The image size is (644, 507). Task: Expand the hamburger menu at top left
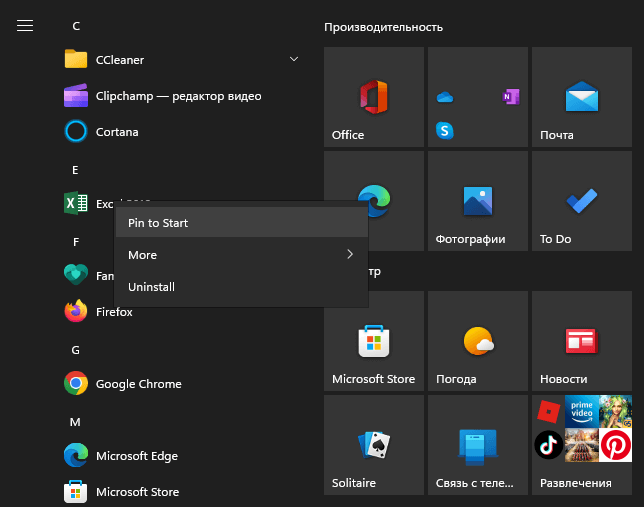25,26
